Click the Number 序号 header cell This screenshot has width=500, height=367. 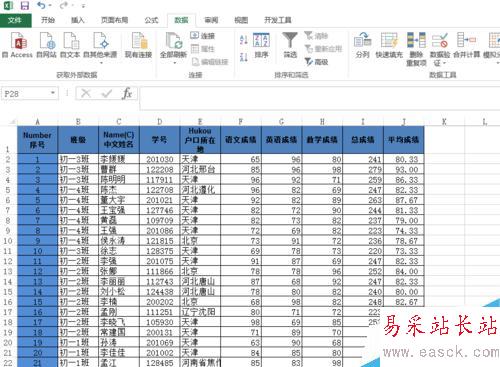[x=37, y=140]
